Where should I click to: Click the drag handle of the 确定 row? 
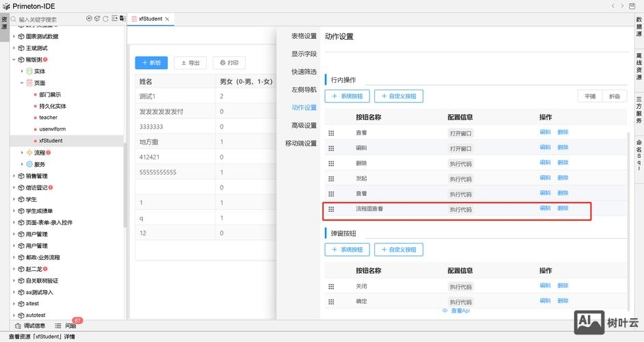(331, 302)
